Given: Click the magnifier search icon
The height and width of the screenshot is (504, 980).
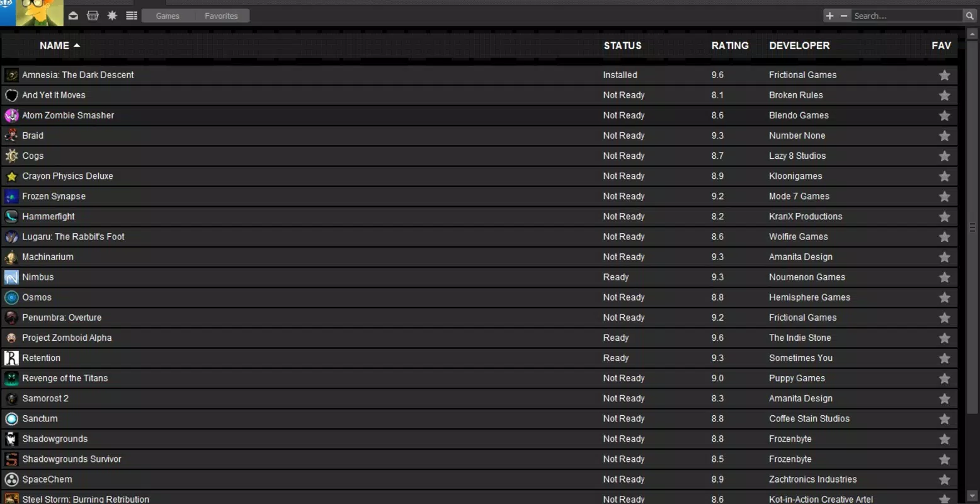Looking at the screenshot, I should coord(969,16).
